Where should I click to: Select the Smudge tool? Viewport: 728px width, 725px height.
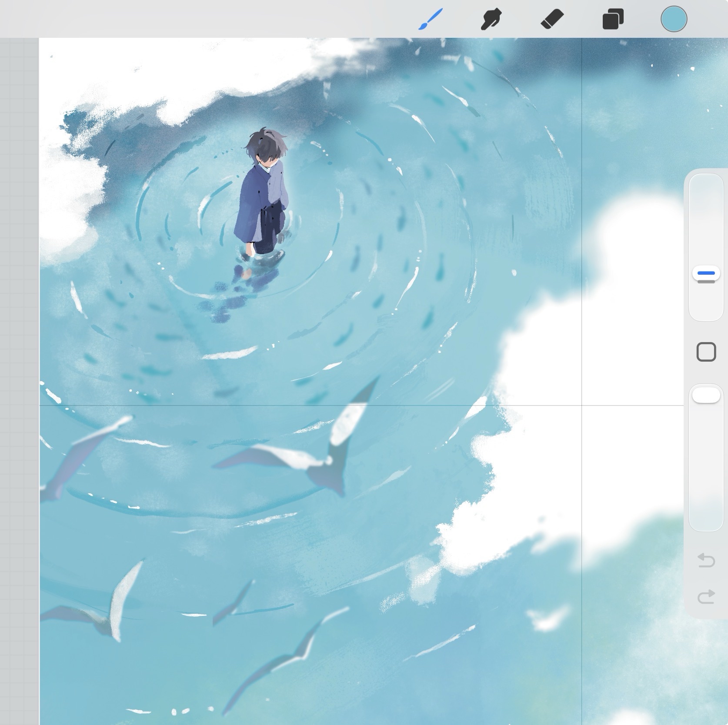click(491, 20)
